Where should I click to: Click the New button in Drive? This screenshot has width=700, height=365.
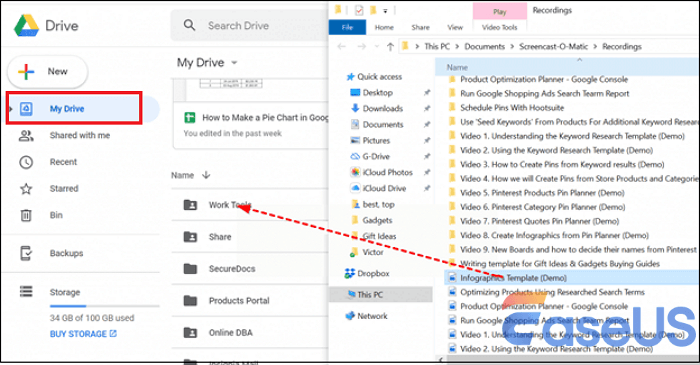(47, 71)
